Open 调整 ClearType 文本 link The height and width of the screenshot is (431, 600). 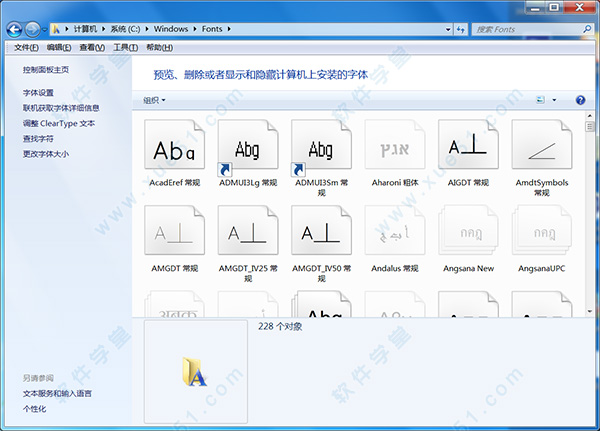(x=59, y=123)
